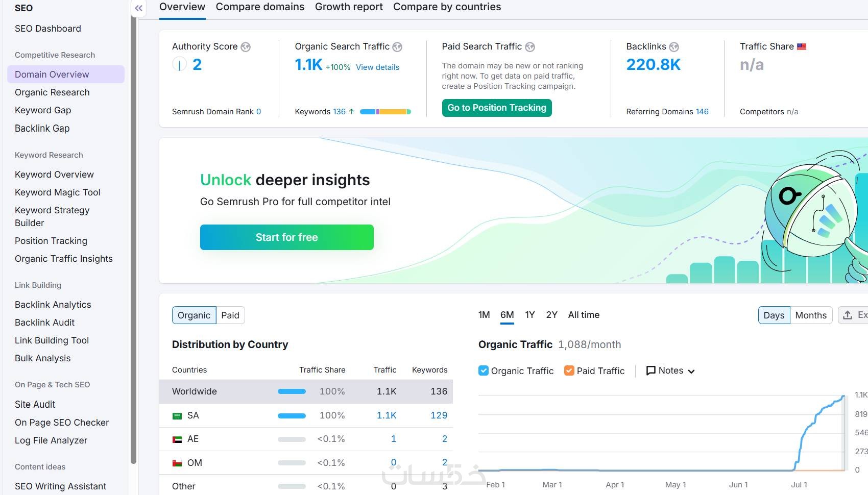
Task: Click the export upload icon
Action: [x=848, y=315]
